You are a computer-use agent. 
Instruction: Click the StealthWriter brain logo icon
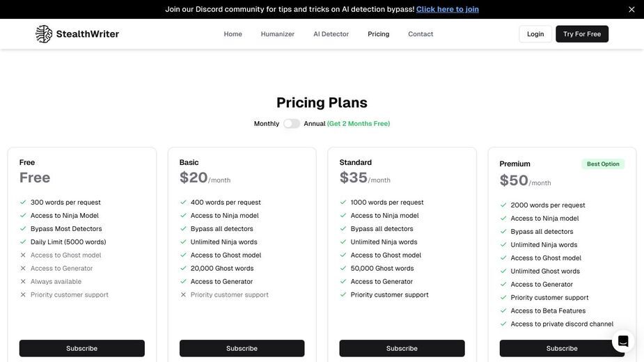tap(44, 33)
